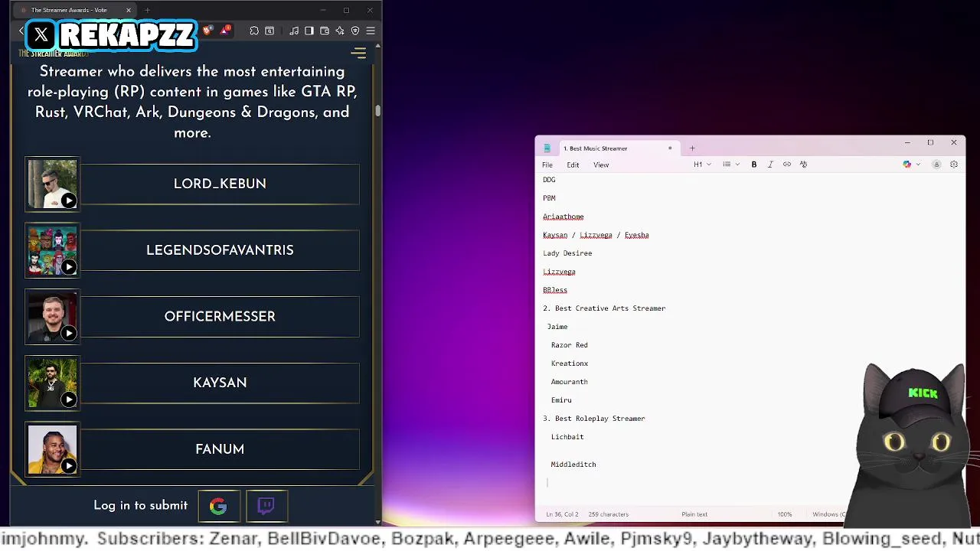Open Notepad settings gear
The width and height of the screenshot is (980, 551).
tap(954, 165)
